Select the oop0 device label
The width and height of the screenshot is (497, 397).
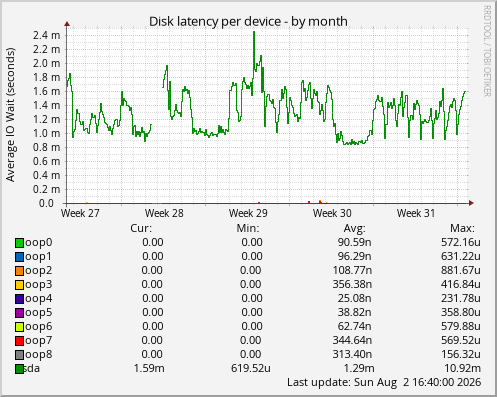coord(39,243)
